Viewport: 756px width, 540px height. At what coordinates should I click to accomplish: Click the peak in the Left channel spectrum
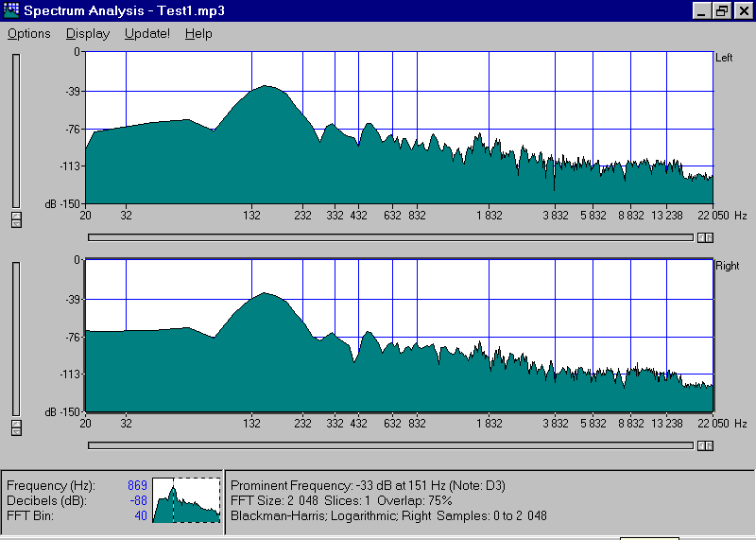[267, 87]
